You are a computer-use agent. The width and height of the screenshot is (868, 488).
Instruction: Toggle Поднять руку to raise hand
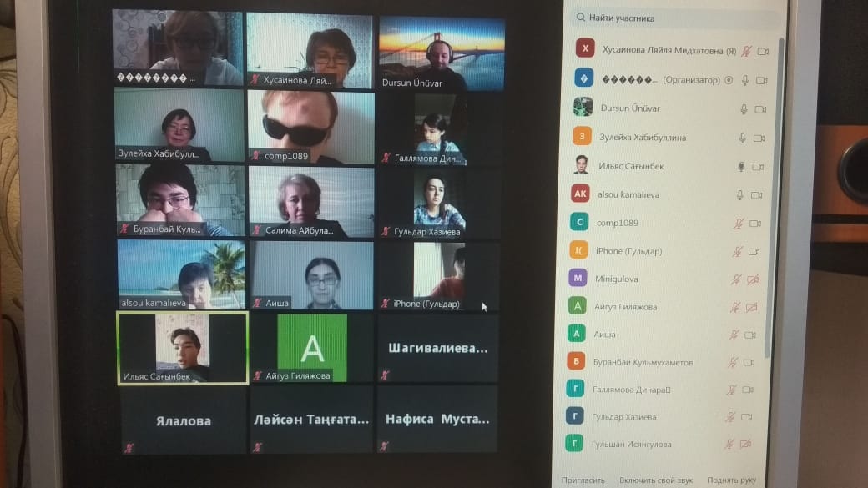pyautogui.click(x=731, y=480)
